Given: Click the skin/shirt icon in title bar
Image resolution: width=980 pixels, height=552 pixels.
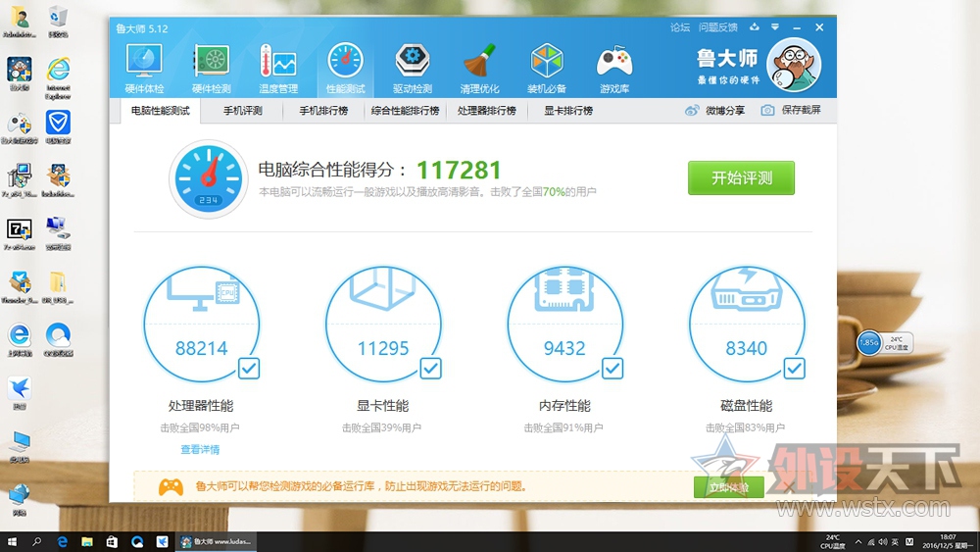Looking at the screenshot, I should click(x=755, y=26).
